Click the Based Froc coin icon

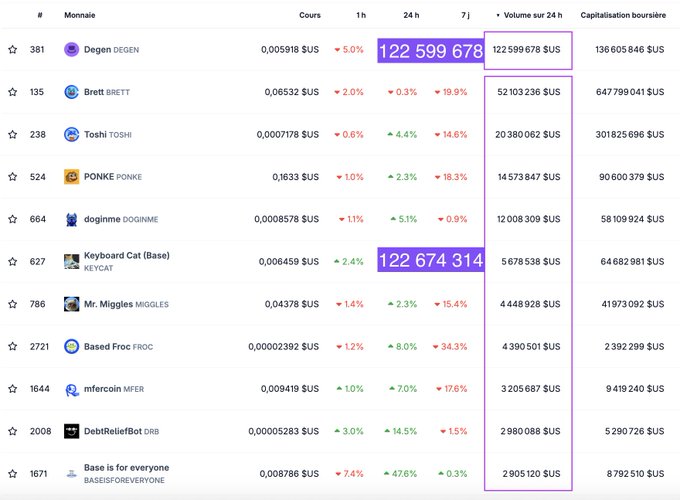click(x=71, y=346)
